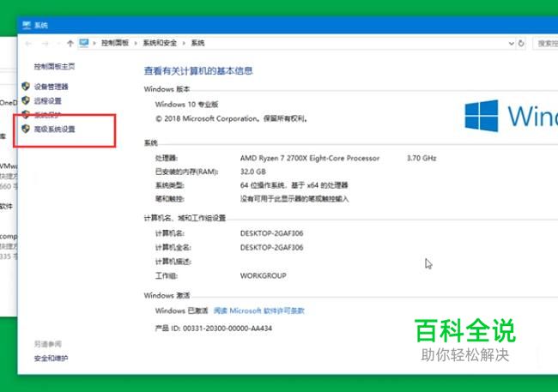Select 系统 breadcrumb in address bar

(x=197, y=43)
